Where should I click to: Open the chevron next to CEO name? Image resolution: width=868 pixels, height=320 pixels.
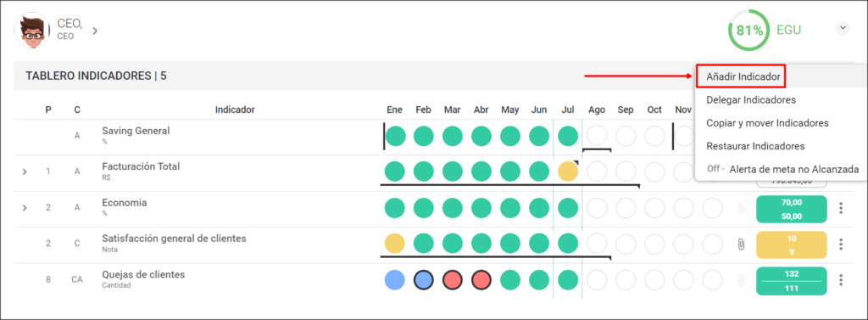coord(95,31)
